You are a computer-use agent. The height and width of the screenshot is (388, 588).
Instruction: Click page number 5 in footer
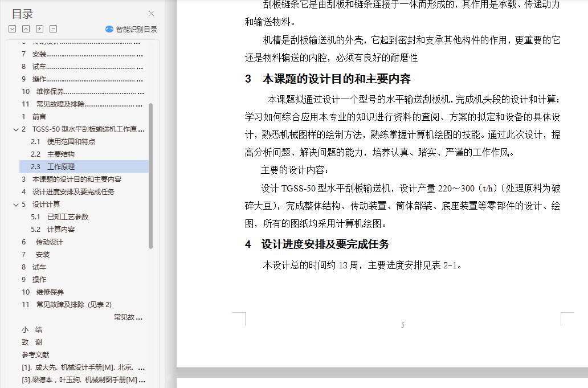tap(403, 325)
